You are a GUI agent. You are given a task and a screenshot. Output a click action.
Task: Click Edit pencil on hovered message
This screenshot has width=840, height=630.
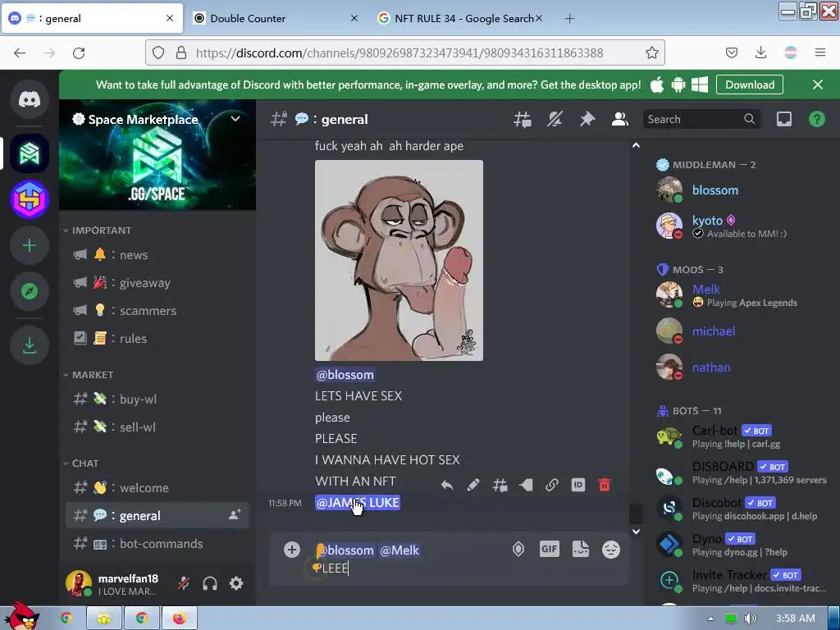coord(473,486)
